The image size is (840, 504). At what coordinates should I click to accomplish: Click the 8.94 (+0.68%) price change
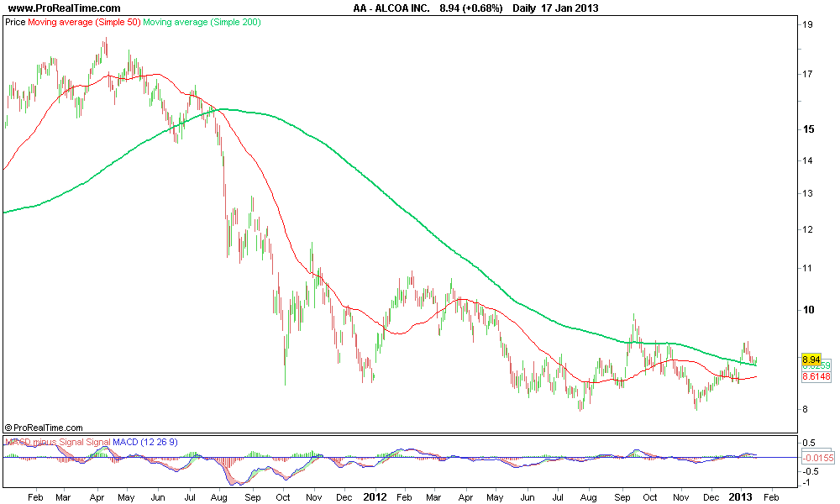(x=471, y=8)
